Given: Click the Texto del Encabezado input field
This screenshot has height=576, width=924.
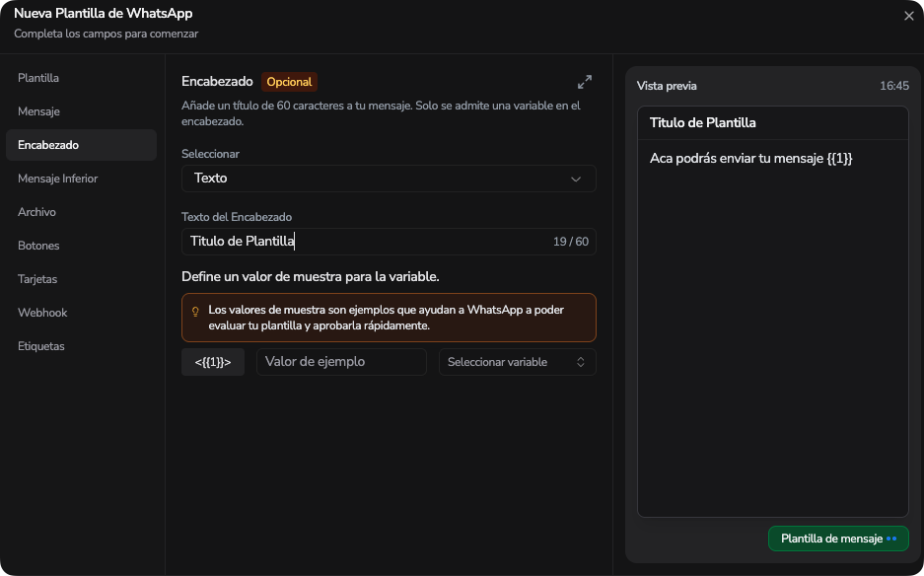Looking at the screenshot, I should [x=389, y=242].
